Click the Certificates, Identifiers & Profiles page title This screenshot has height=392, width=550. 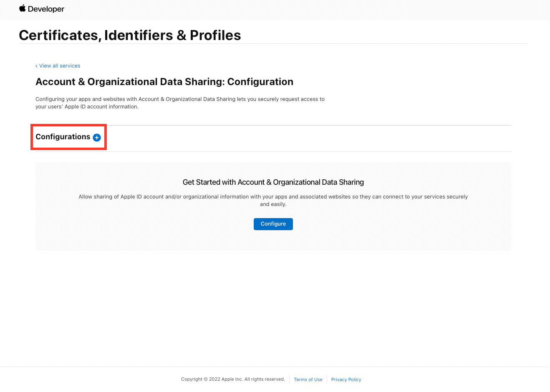[x=130, y=35]
